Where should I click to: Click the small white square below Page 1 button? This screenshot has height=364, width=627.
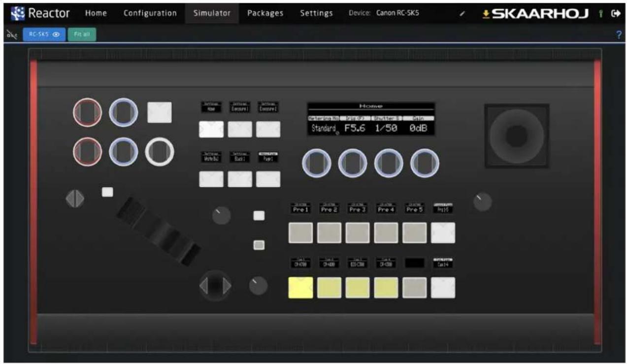tap(259, 216)
